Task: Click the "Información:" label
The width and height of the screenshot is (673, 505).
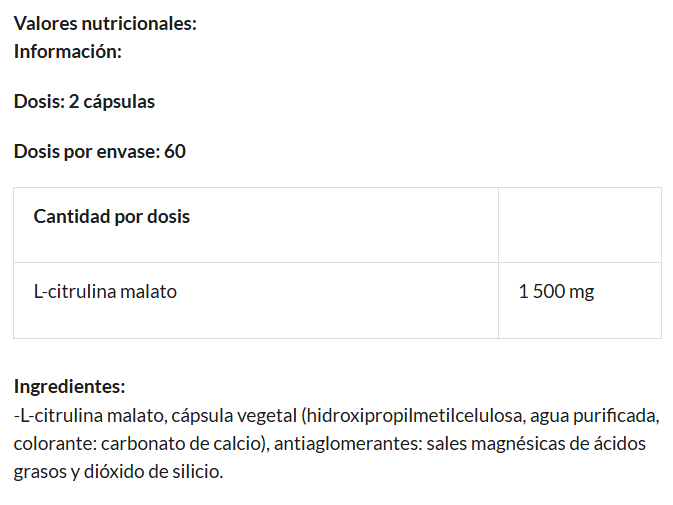Action: coord(68,51)
